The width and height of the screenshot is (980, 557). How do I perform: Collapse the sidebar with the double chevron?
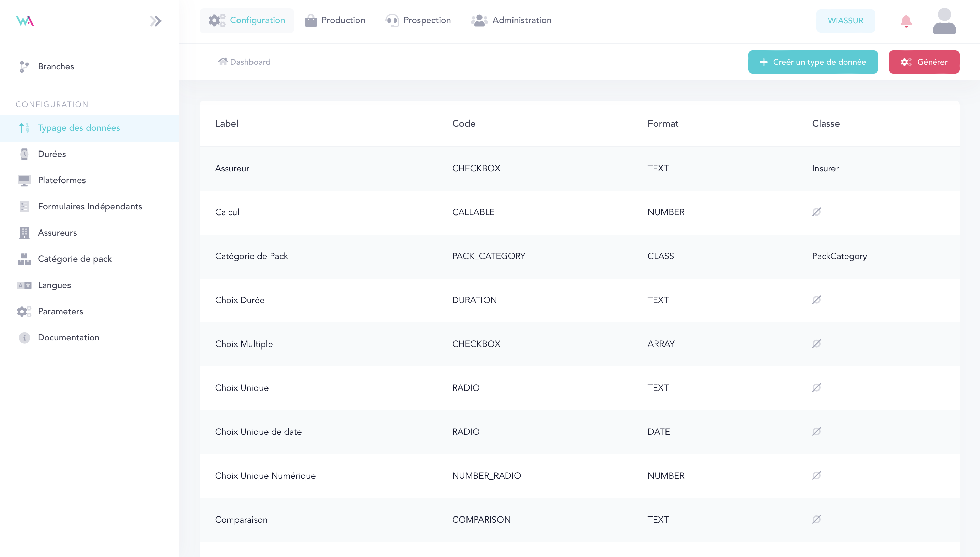coord(155,21)
